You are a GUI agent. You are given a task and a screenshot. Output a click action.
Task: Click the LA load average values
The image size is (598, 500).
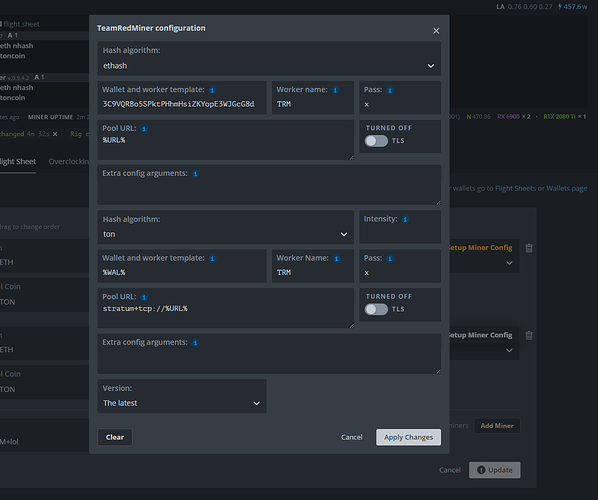(x=524, y=6)
